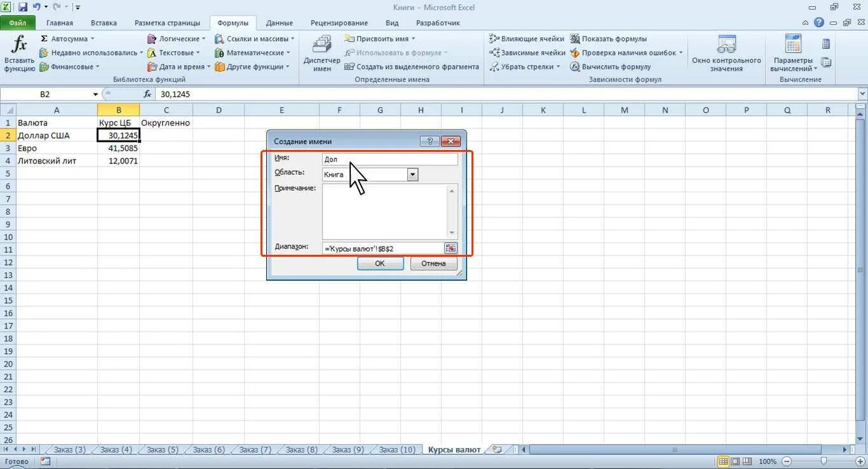Image resolution: width=868 pixels, height=469 pixels.
Task: Open the Математические functions list
Action: (253, 53)
